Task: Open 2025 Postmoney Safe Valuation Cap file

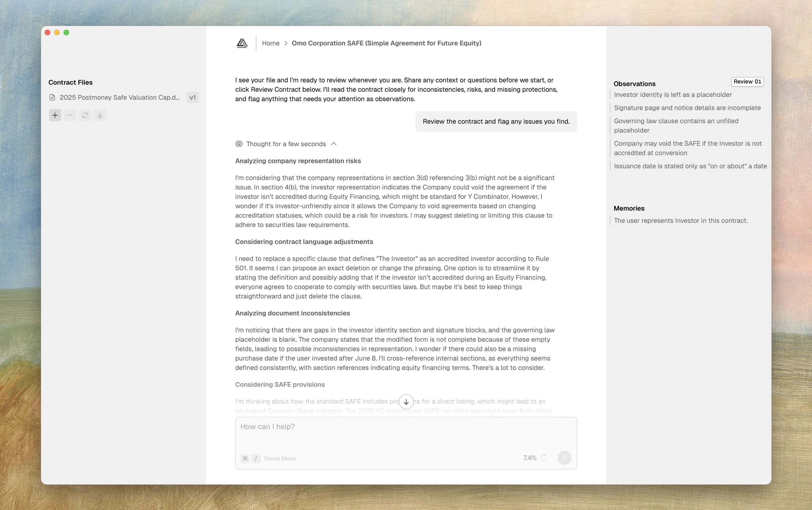Action: 119,98
